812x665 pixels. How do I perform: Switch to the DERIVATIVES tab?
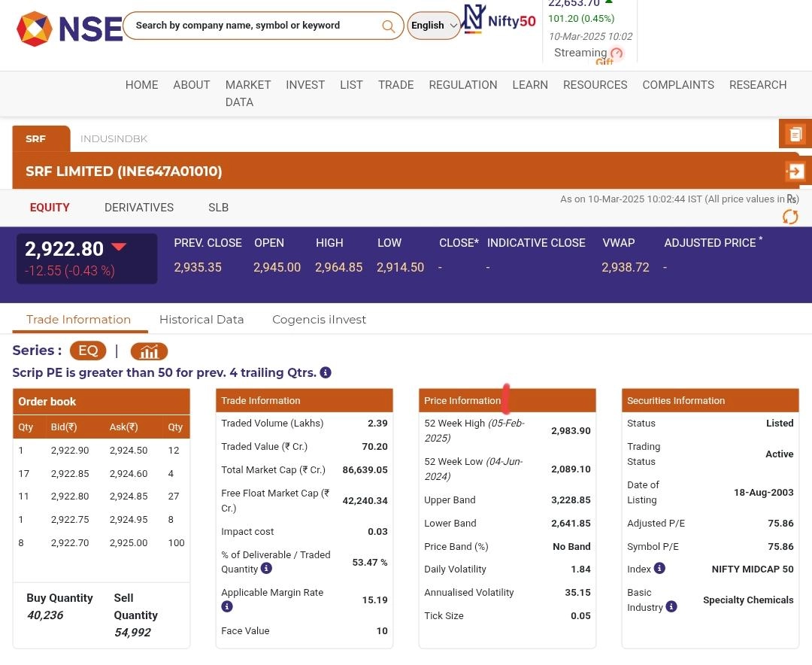point(139,208)
